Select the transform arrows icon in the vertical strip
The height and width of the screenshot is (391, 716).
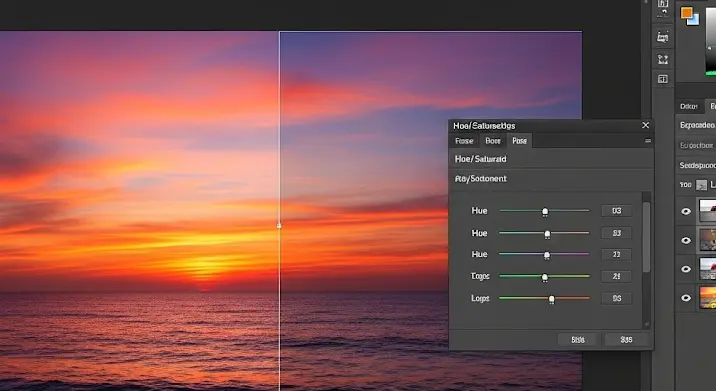click(663, 59)
